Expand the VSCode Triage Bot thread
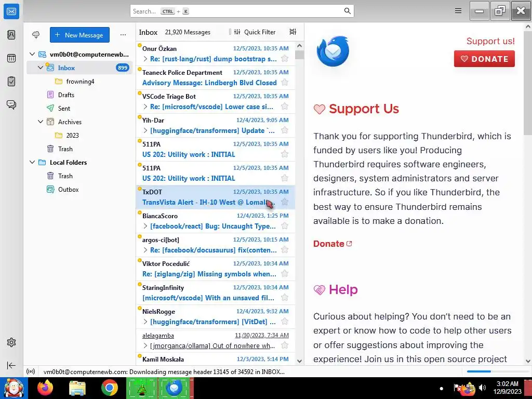Viewport: 532px width, 399px height. (145, 107)
